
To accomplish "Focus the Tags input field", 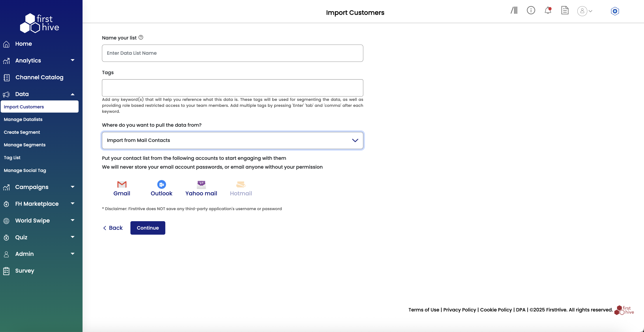I will coord(232,88).
